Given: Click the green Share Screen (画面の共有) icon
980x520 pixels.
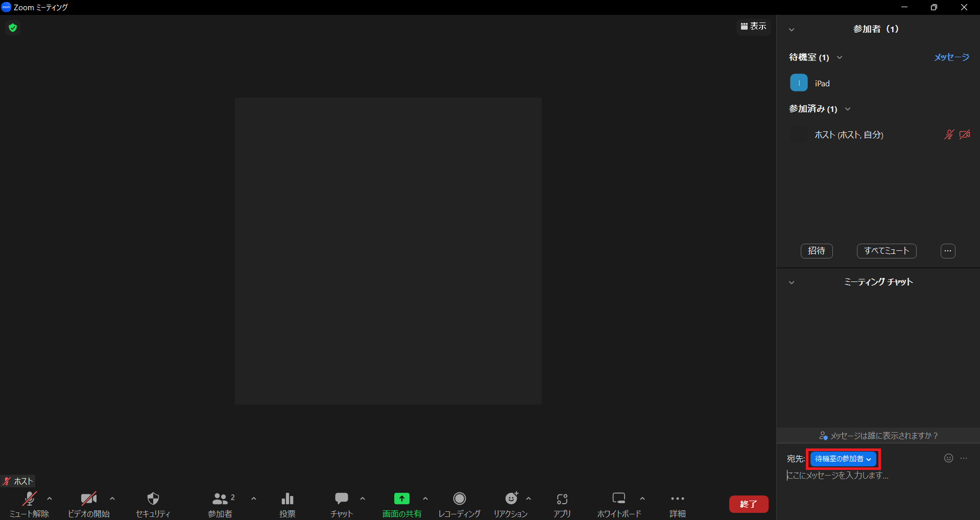Looking at the screenshot, I should point(401,499).
